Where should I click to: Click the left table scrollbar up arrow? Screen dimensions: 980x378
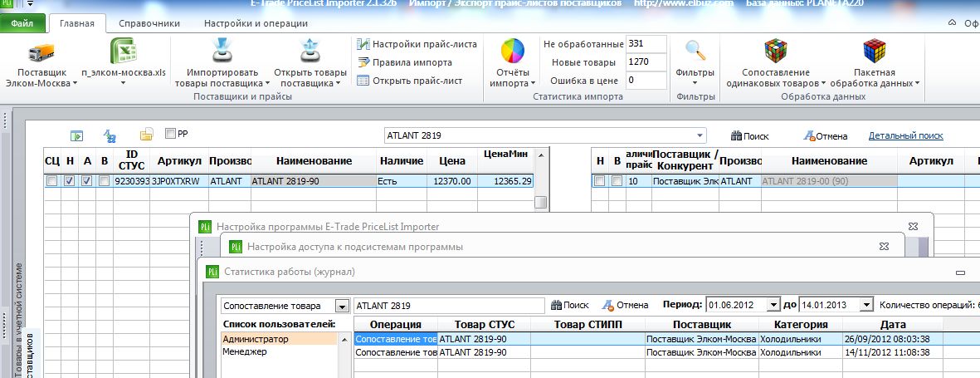541,154
